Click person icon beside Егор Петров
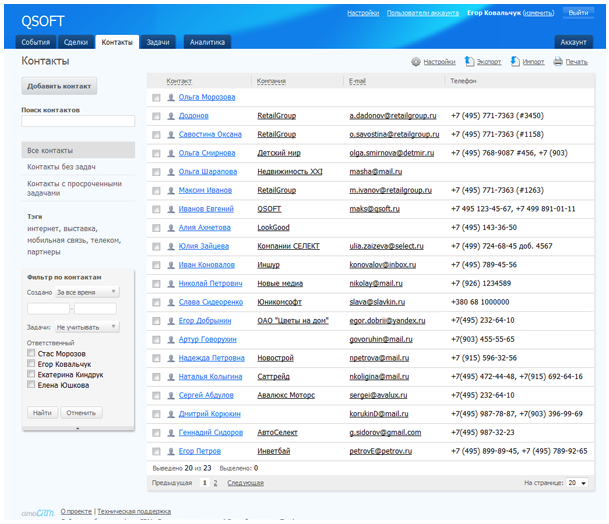This screenshot has height=524, width=609. pyautogui.click(x=171, y=451)
